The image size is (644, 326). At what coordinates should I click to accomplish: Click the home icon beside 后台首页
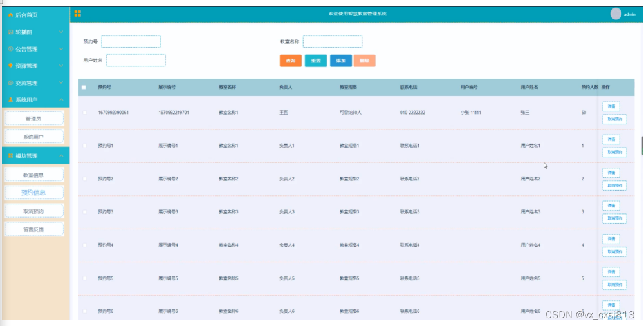coord(11,15)
